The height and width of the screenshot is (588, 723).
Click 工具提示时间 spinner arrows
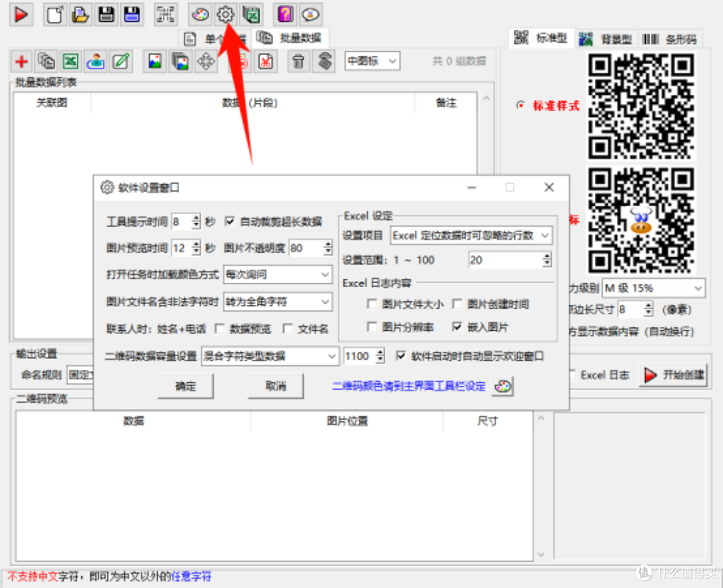[196, 221]
